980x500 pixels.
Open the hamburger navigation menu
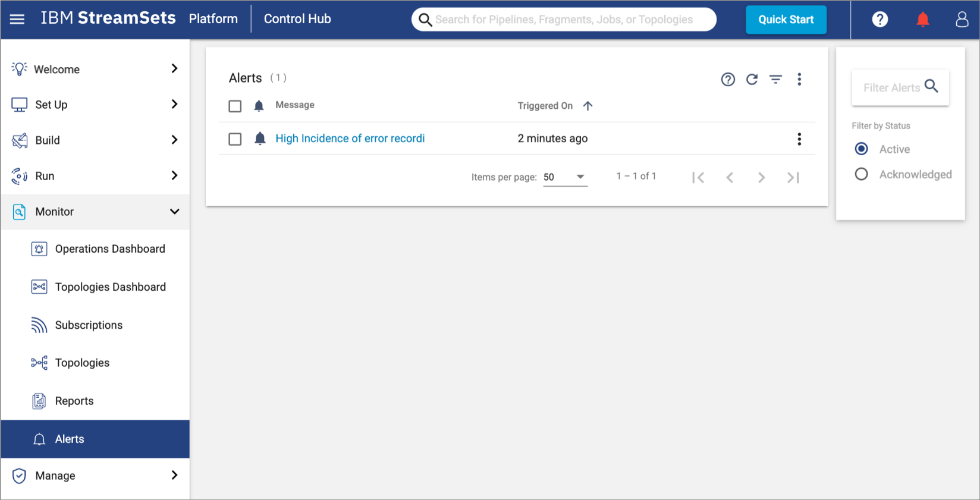pos(17,19)
